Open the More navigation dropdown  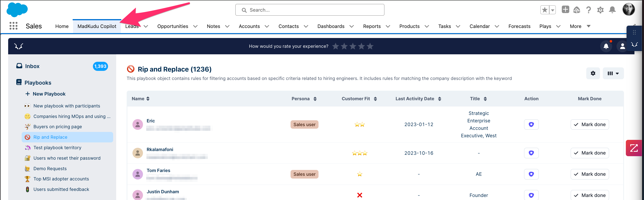tap(580, 26)
